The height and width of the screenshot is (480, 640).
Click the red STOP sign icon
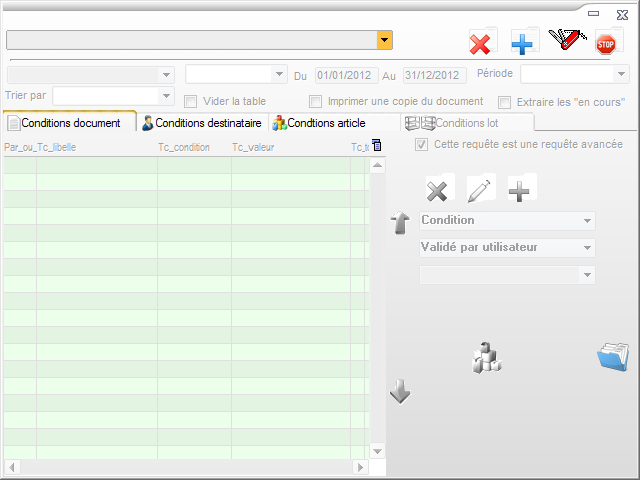(x=606, y=43)
